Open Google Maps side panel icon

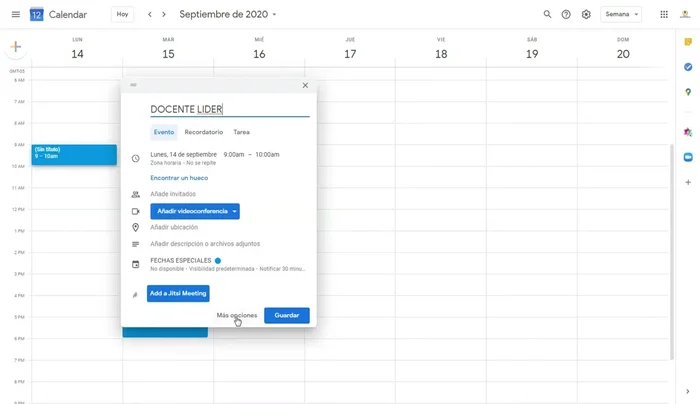(688, 92)
